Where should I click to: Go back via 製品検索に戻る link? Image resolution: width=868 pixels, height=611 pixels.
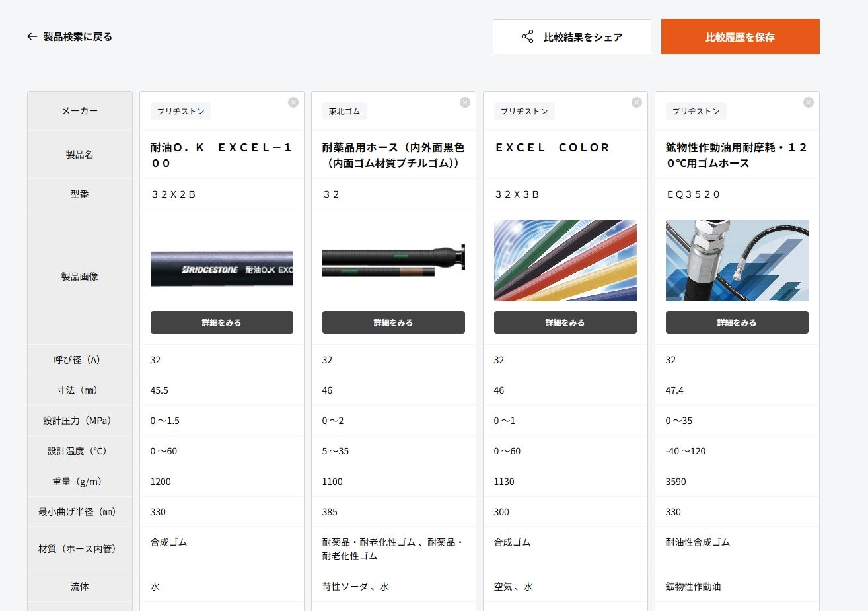click(69, 37)
